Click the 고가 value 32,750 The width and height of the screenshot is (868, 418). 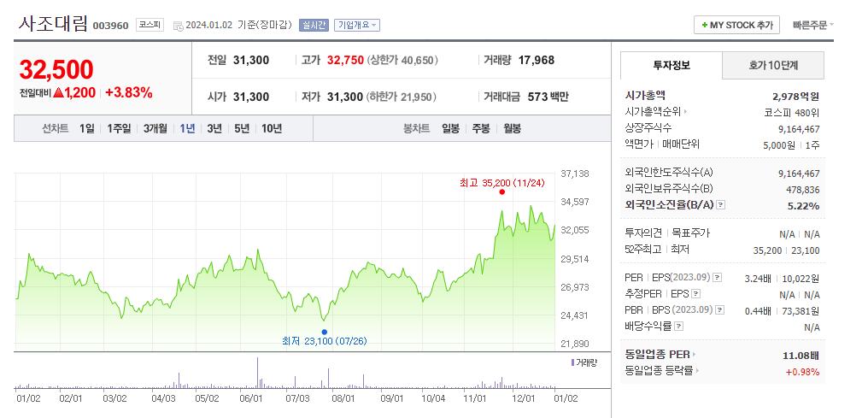coord(345,61)
